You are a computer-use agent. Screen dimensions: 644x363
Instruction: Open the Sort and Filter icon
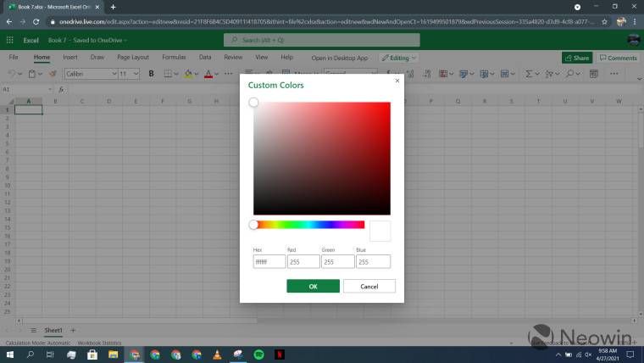click(549, 74)
